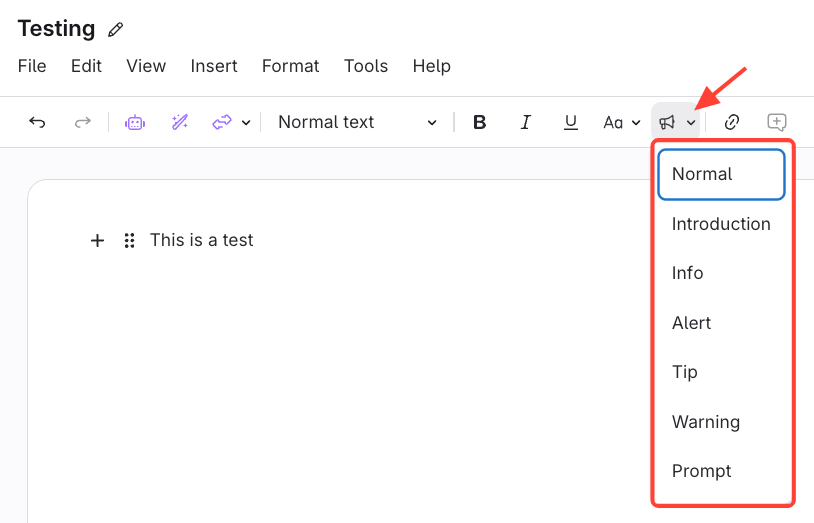Image resolution: width=814 pixels, height=523 pixels.
Task: Open the purple robot AI assistant
Action: [x=134, y=122]
